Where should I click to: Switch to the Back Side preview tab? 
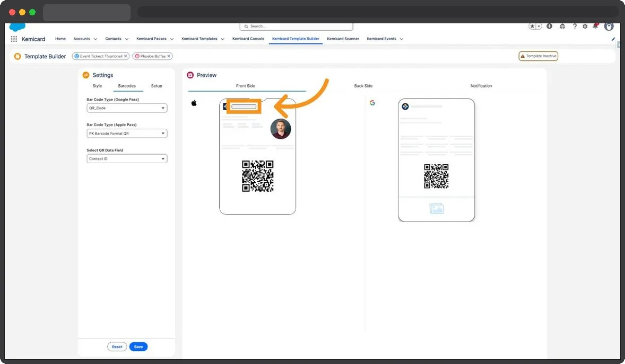[x=363, y=86]
